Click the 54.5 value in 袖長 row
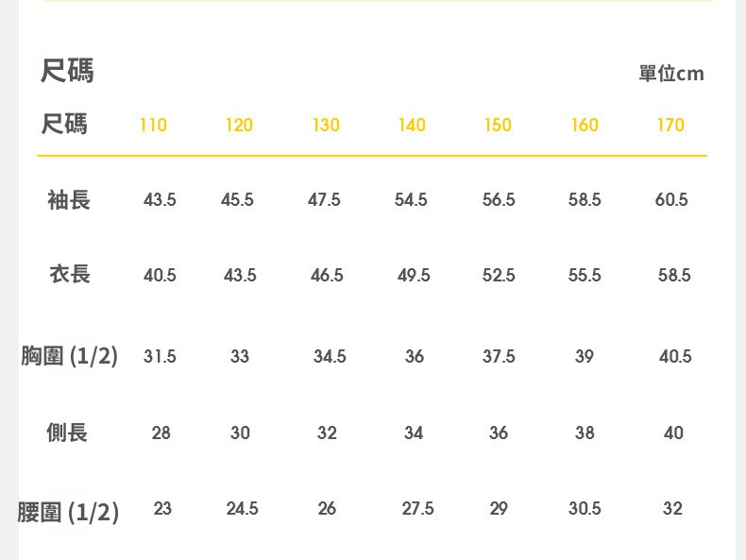Viewport: 746px width, 560px height. 411,199
